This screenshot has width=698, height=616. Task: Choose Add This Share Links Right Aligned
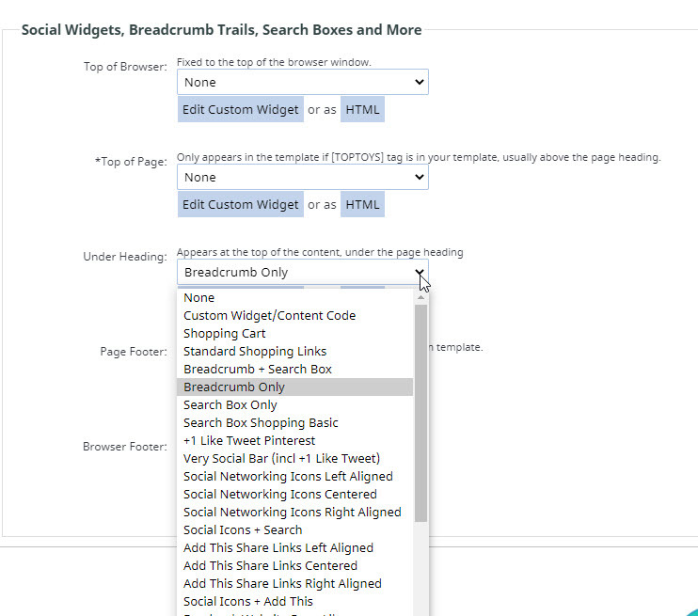click(282, 584)
